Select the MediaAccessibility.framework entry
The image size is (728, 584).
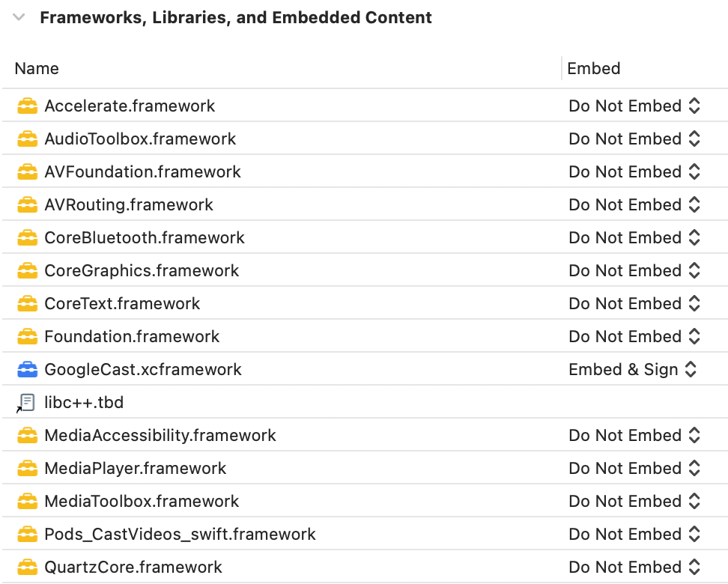[x=160, y=436]
